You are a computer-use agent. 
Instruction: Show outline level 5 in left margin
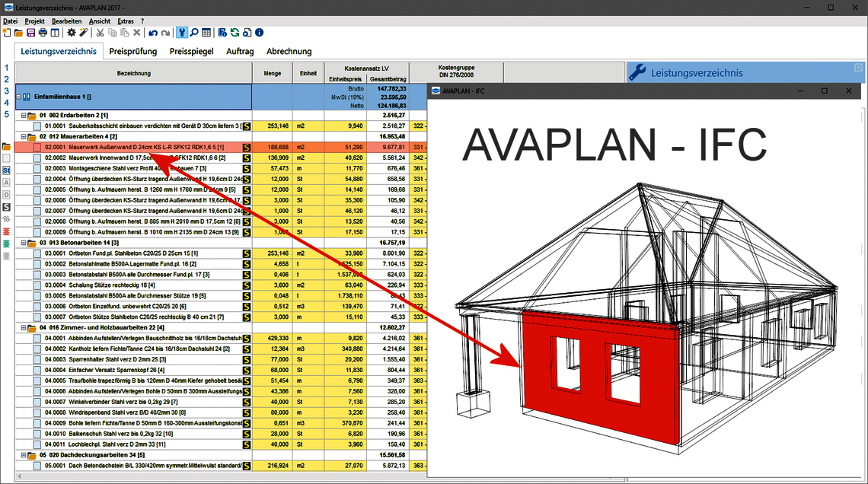pos(7,114)
